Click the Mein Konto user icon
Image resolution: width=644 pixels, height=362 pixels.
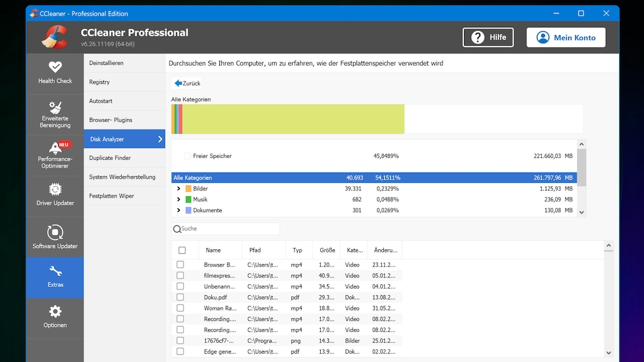pyautogui.click(x=543, y=38)
